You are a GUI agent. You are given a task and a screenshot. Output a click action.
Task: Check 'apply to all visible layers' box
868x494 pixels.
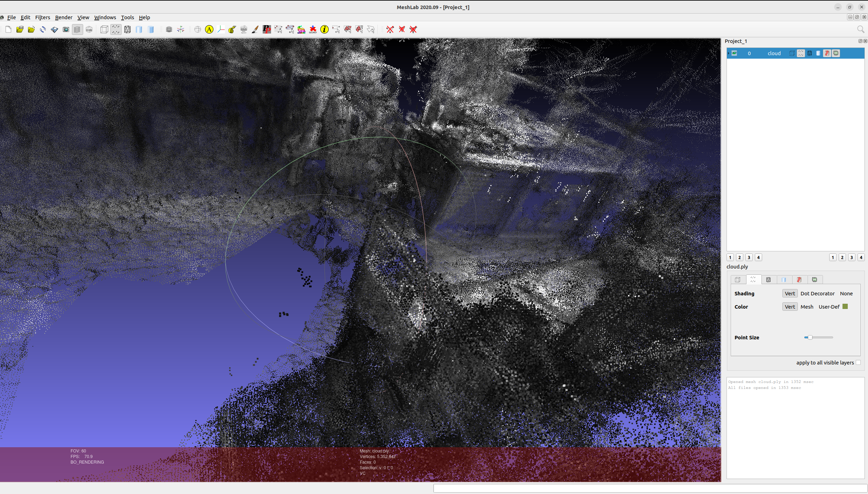(x=858, y=363)
